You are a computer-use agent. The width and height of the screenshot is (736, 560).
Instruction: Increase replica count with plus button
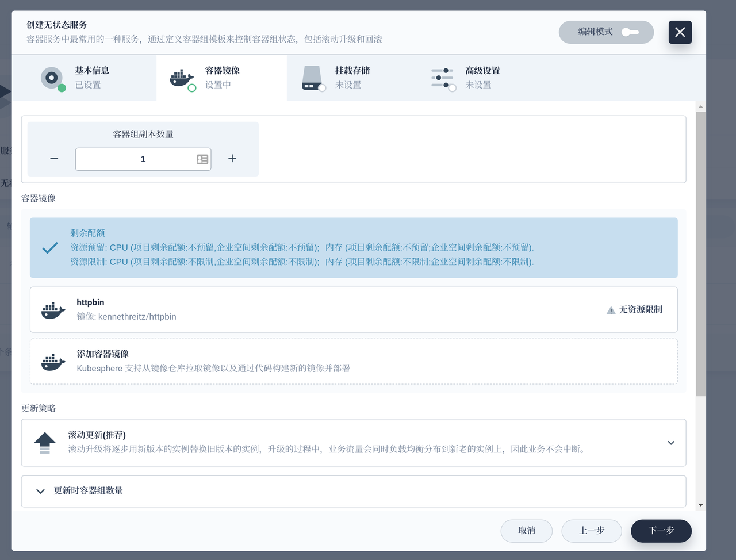pos(232,158)
